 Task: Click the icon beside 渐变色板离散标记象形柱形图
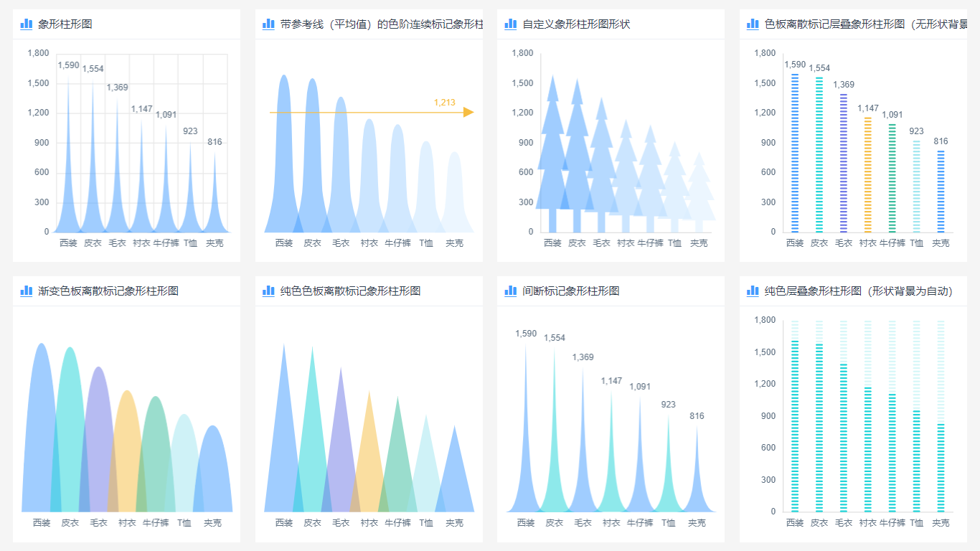[26, 291]
